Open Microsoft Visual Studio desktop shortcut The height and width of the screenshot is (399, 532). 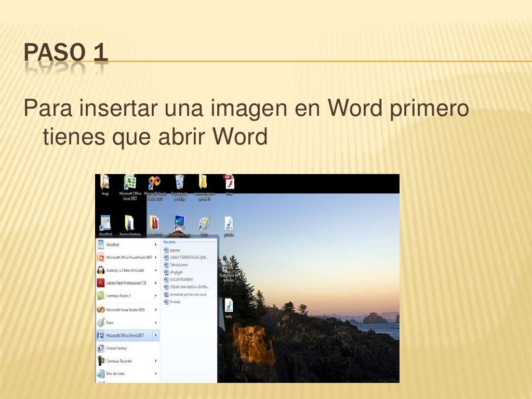(155, 187)
